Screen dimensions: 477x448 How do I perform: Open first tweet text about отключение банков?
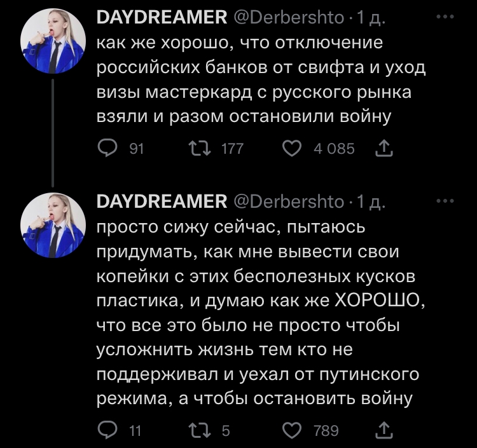[x=254, y=79]
